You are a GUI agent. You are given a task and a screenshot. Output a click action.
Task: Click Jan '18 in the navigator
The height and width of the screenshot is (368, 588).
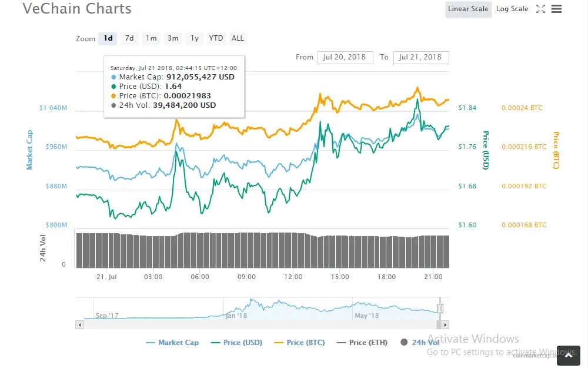[x=236, y=316]
